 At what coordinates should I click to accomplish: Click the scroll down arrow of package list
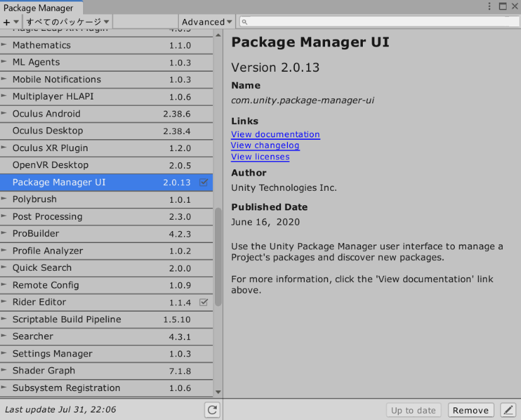click(x=219, y=392)
